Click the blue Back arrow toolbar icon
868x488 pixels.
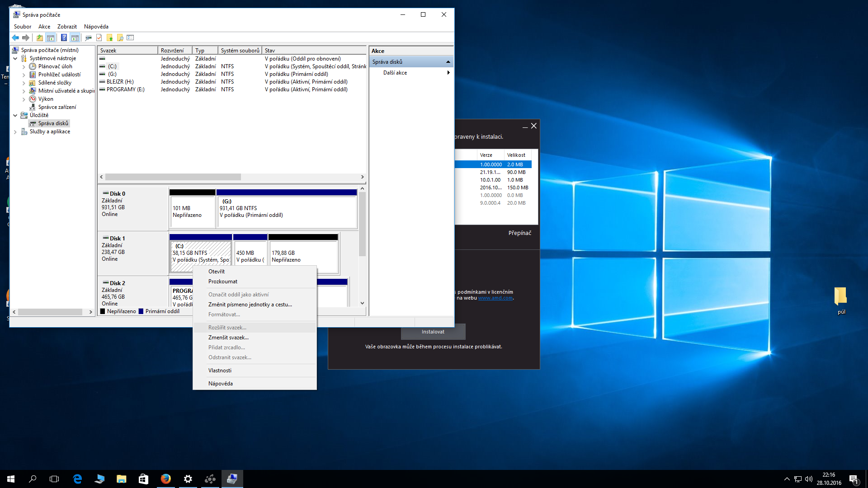point(15,38)
